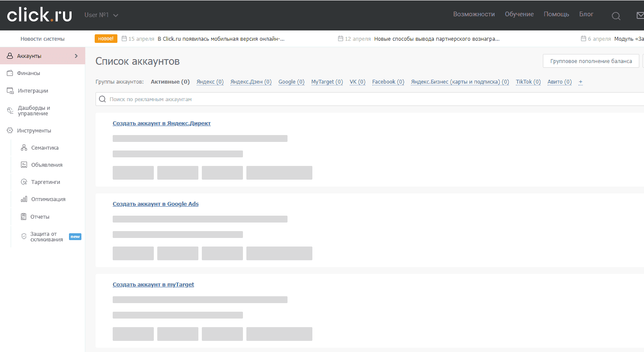The image size is (644, 352).
Task: Open the User №1 dropdown
Action: [x=101, y=15]
